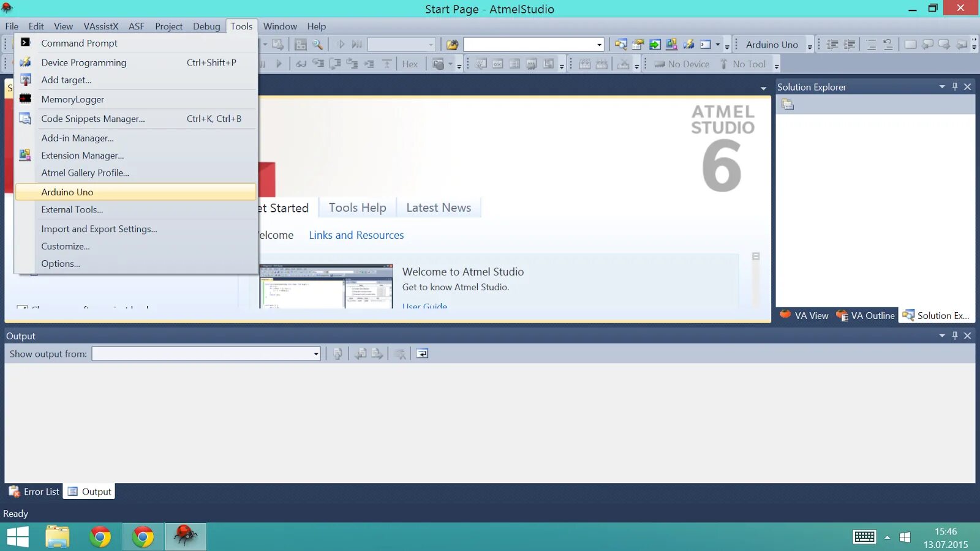Image resolution: width=980 pixels, height=551 pixels.
Task: Launch MemoryLogger from Tools menu
Action: (x=135, y=99)
